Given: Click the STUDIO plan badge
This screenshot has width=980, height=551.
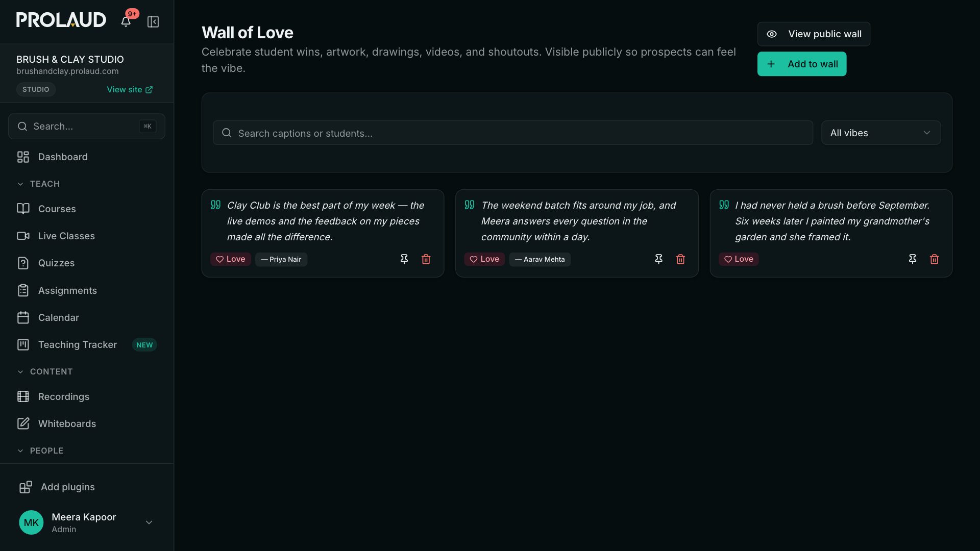Looking at the screenshot, I should coord(36,89).
